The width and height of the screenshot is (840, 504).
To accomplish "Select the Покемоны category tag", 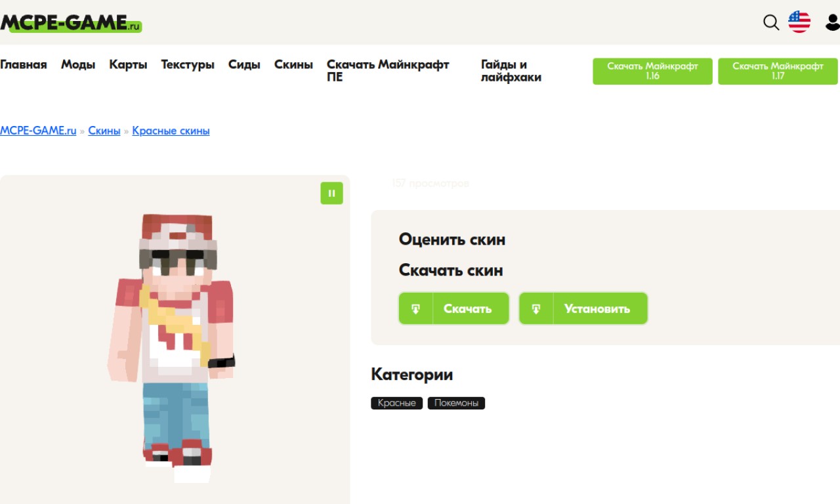I will 456,403.
